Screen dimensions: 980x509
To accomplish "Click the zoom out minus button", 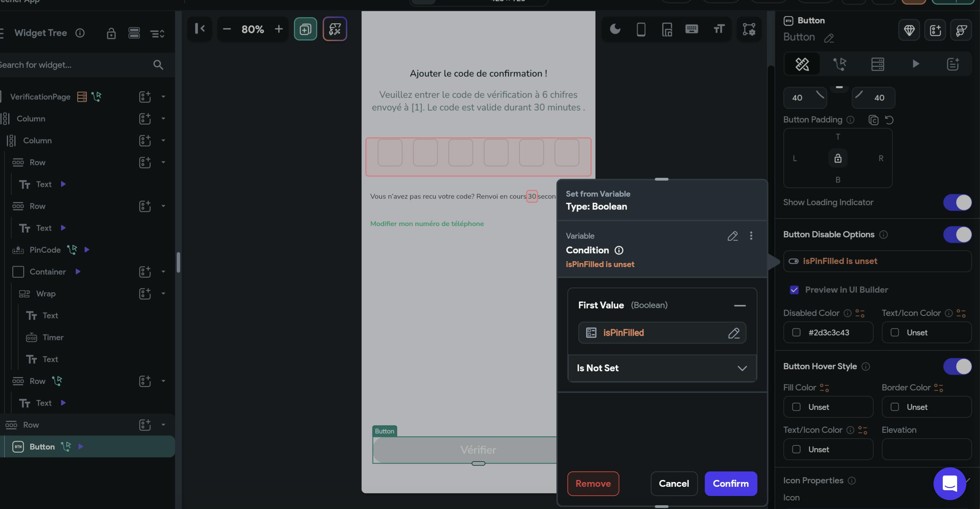I will click(x=227, y=29).
